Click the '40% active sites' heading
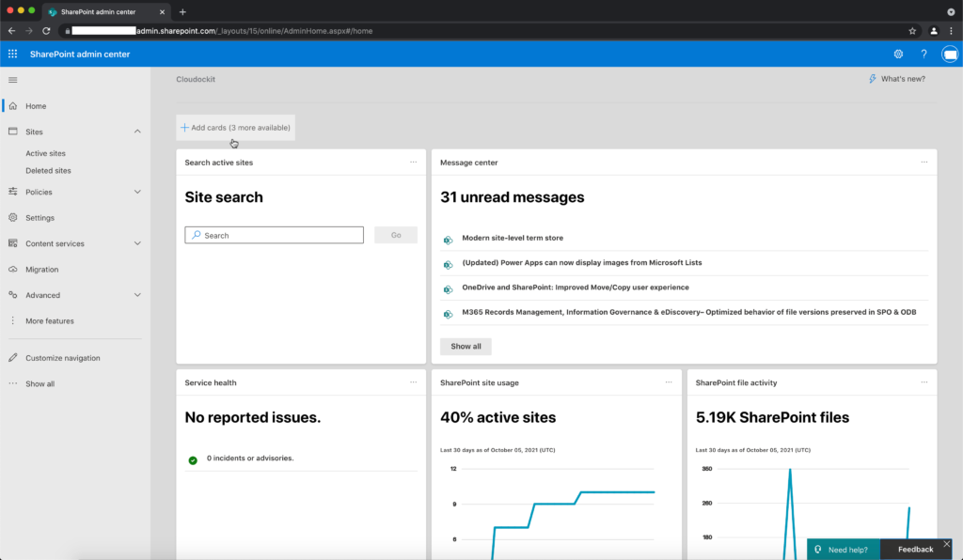Viewport: 963px width, 560px height. pyautogui.click(x=498, y=417)
